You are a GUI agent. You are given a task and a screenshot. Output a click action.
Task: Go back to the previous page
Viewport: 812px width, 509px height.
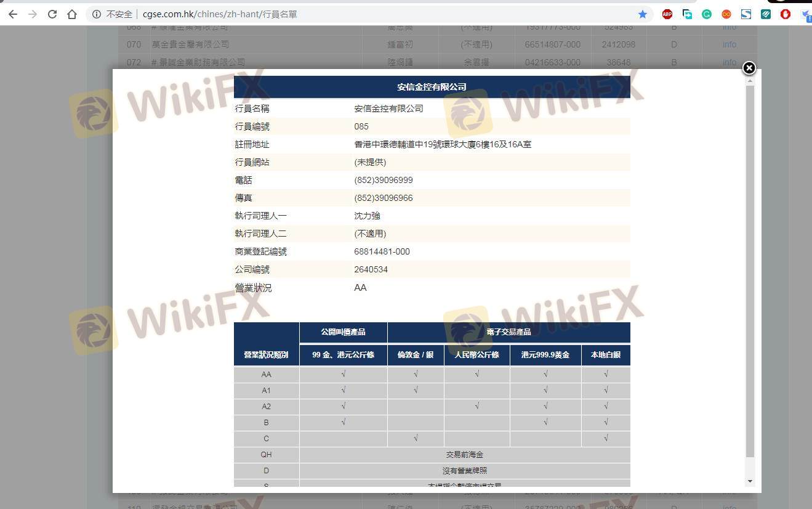[x=13, y=14]
